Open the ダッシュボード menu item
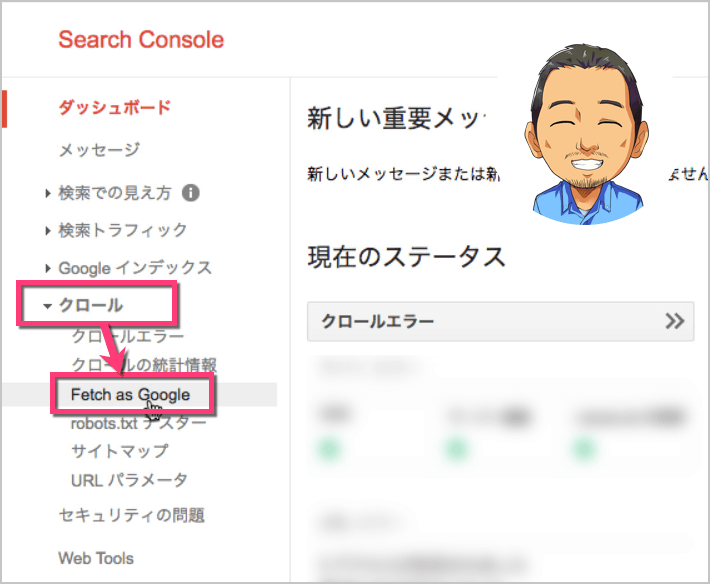Image resolution: width=710 pixels, height=584 pixels. (x=115, y=108)
